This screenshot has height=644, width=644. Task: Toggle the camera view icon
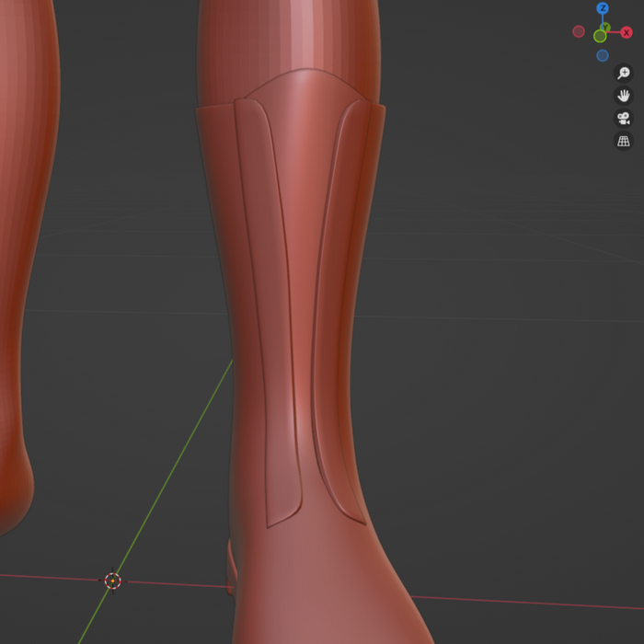(x=624, y=119)
